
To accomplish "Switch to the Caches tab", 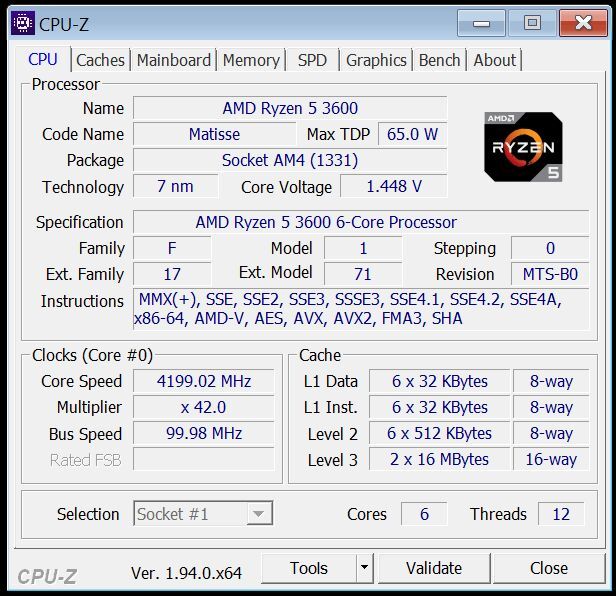I will [x=101, y=60].
